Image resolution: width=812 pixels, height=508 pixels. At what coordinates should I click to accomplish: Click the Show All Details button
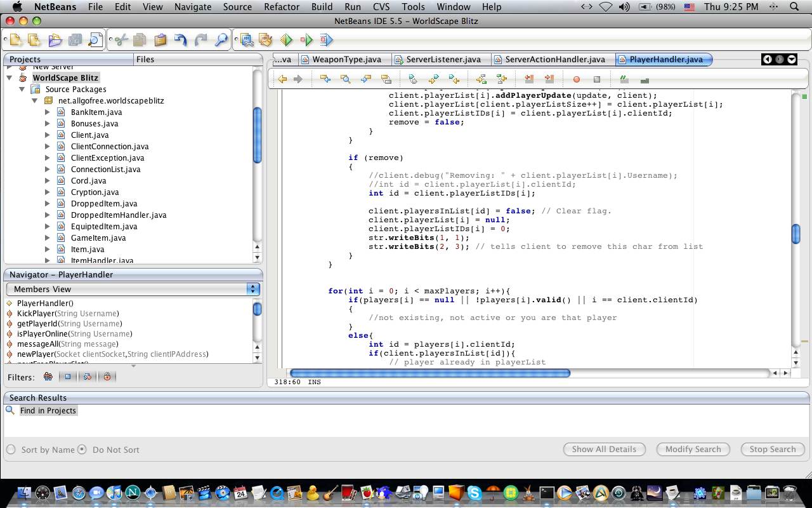point(604,449)
